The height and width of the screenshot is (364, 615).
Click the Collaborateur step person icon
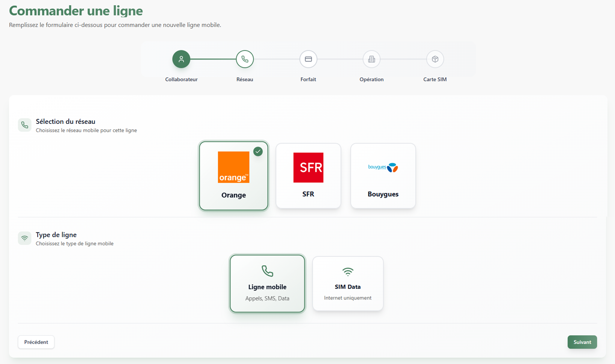click(181, 59)
